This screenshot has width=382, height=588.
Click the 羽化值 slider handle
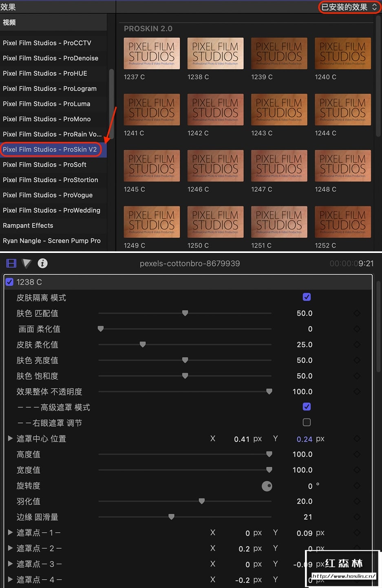coord(202,501)
